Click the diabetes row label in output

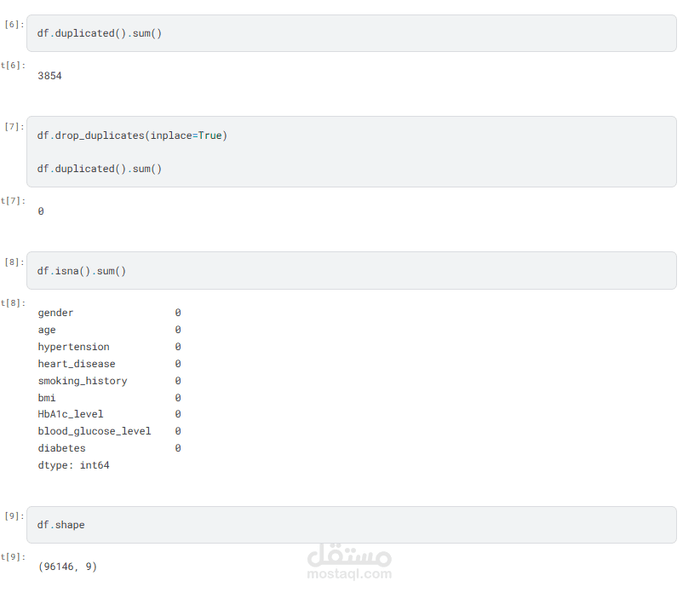pyautogui.click(x=61, y=448)
